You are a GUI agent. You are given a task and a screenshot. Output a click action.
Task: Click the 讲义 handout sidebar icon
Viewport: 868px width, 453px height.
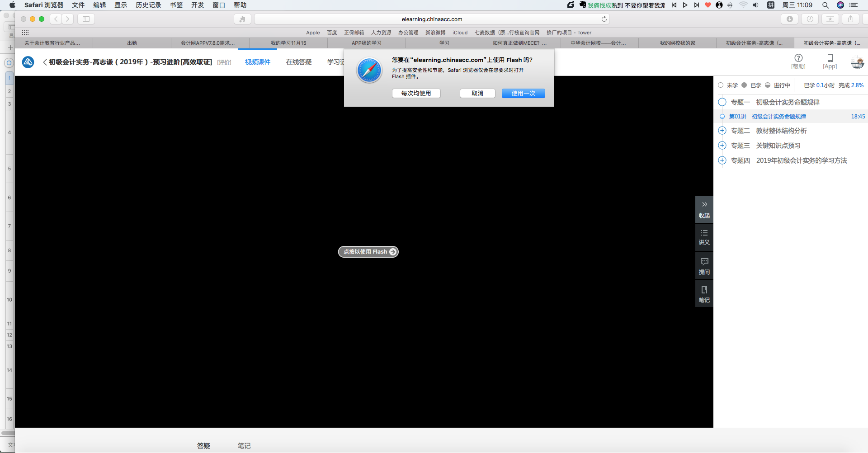(704, 237)
